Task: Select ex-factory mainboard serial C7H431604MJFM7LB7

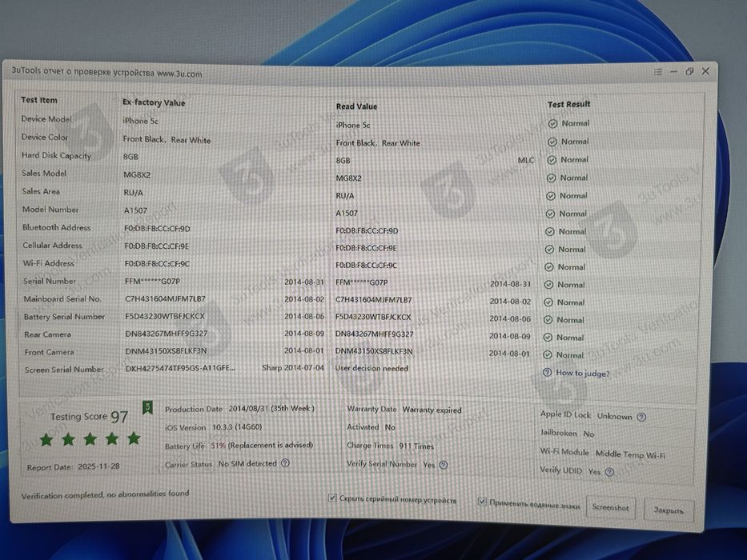Action: (x=165, y=299)
